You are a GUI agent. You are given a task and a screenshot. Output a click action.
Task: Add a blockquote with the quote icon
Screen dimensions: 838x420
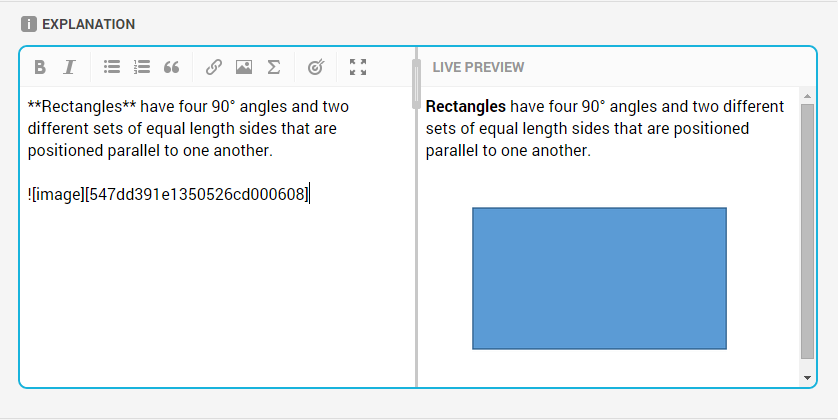[x=171, y=67]
